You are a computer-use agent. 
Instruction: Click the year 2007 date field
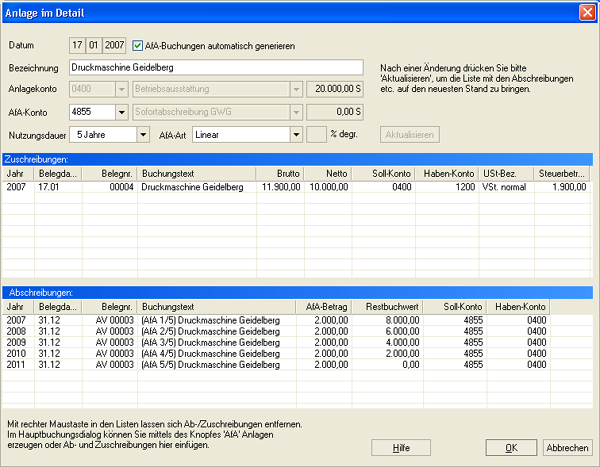(114, 45)
